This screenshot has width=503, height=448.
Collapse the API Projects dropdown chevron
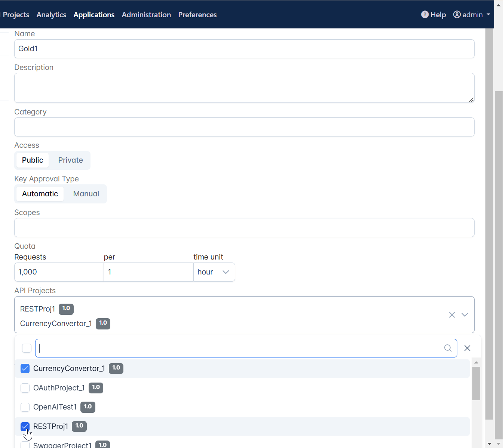point(464,315)
